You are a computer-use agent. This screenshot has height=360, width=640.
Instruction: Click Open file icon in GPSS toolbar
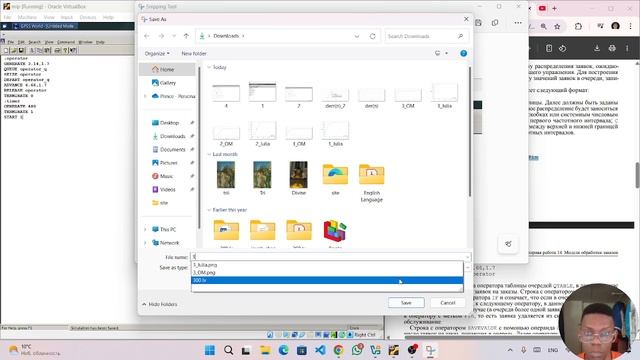(x=13, y=50)
